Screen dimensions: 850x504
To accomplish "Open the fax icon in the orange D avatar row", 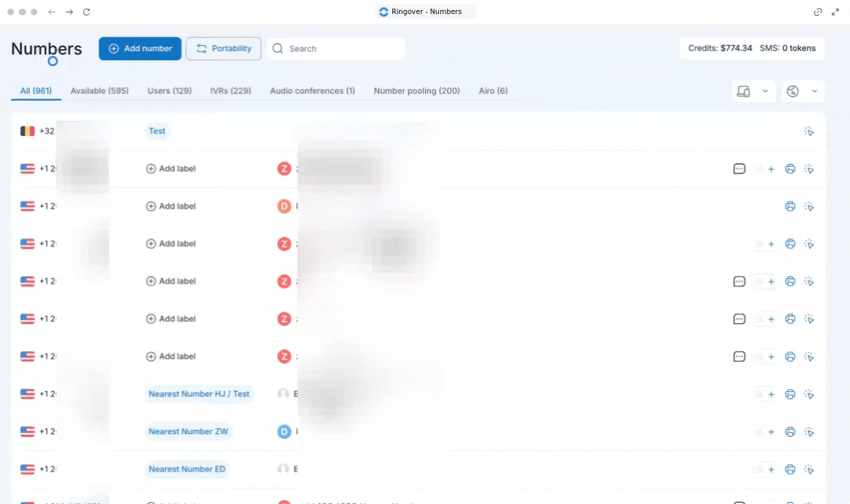I will click(x=790, y=207).
